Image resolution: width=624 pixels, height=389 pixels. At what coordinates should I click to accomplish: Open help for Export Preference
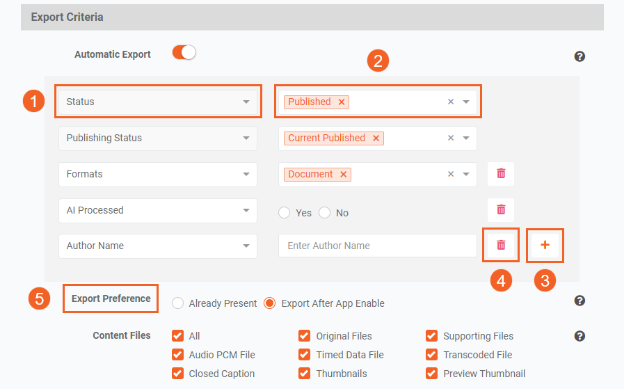coord(579,301)
